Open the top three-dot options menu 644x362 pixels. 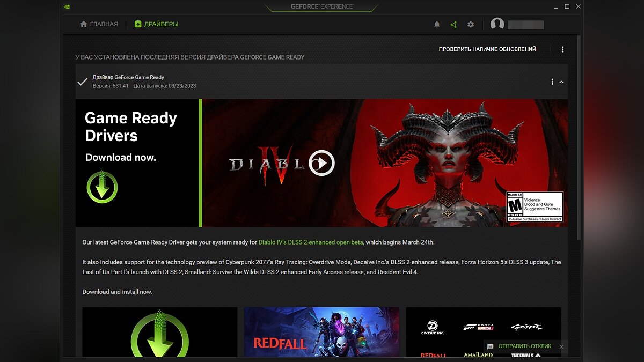coord(562,49)
